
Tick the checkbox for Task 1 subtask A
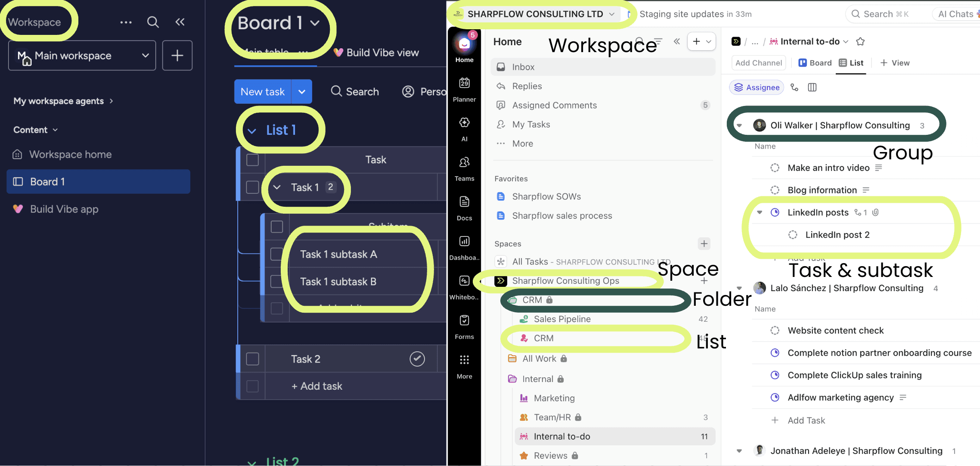pos(276,254)
